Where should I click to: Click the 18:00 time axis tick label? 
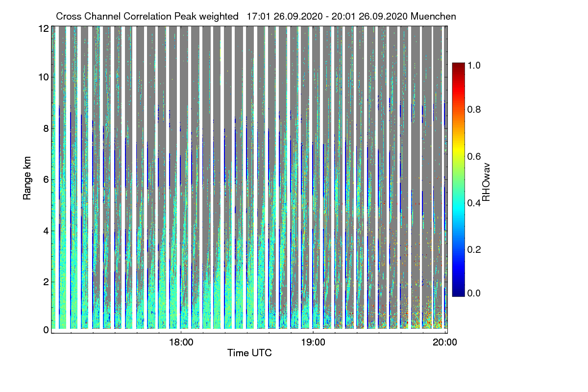pos(181,343)
